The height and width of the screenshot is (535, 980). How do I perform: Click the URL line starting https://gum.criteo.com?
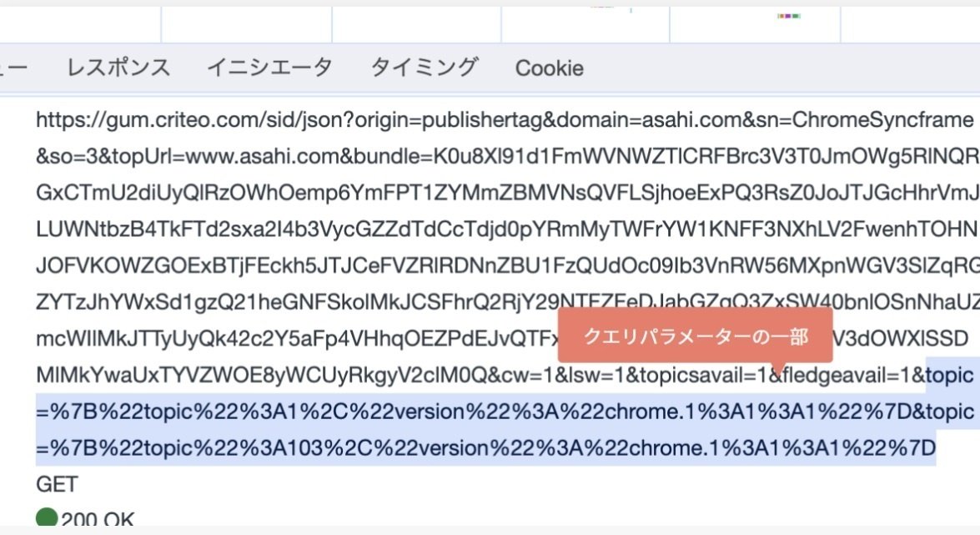click(505, 119)
